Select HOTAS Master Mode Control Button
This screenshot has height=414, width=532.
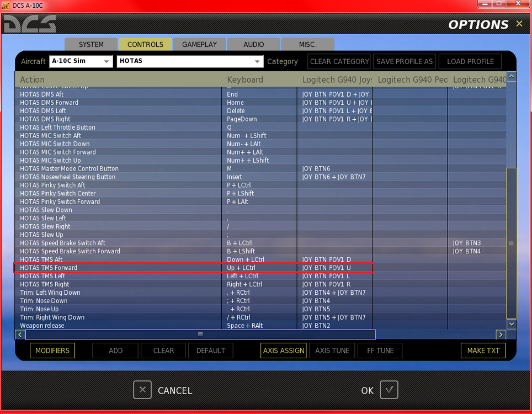[69, 169]
